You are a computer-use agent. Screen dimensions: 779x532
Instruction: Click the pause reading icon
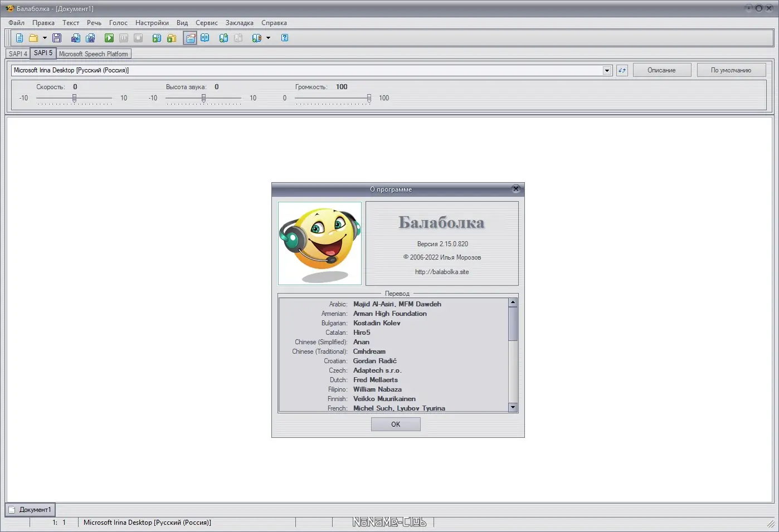[124, 38]
